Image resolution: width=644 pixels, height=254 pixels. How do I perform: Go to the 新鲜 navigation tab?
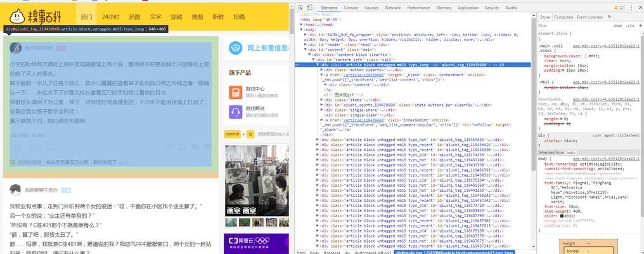[218, 17]
